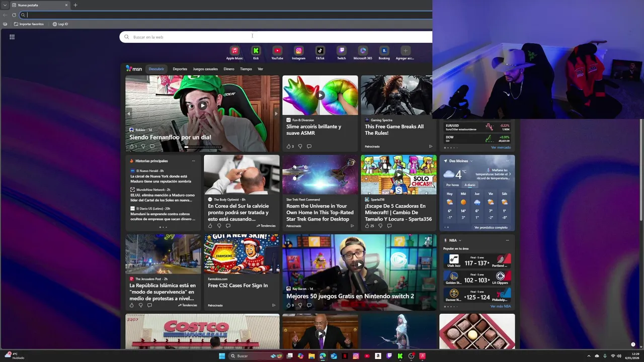The width and height of the screenshot is (644, 362).
Task: Expand the NBA league dropdown
Action: point(460,240)
